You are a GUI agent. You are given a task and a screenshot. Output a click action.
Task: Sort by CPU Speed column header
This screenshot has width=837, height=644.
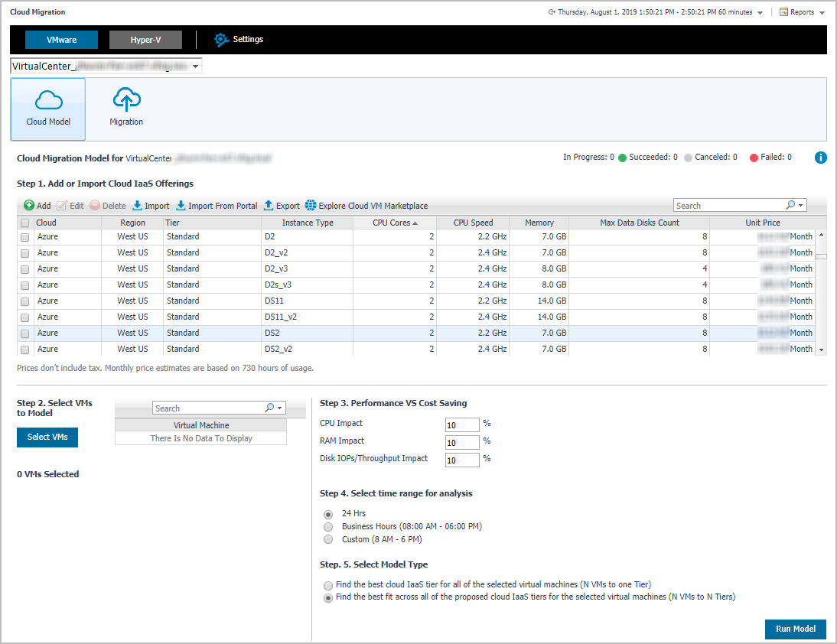[473, 223]
